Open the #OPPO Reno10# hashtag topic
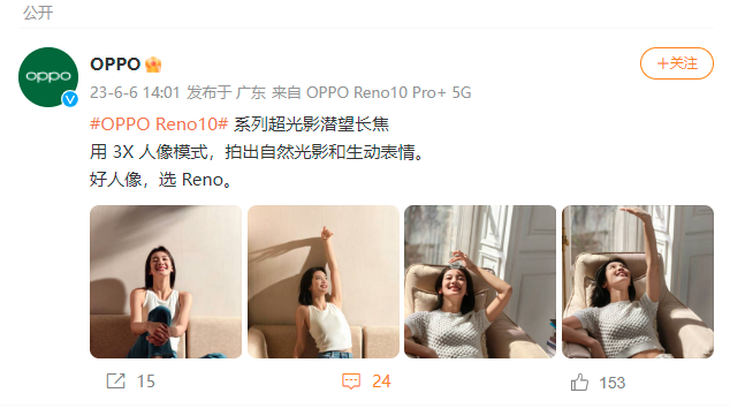Viewport: 730px width, 408px height. click(159, 124)
